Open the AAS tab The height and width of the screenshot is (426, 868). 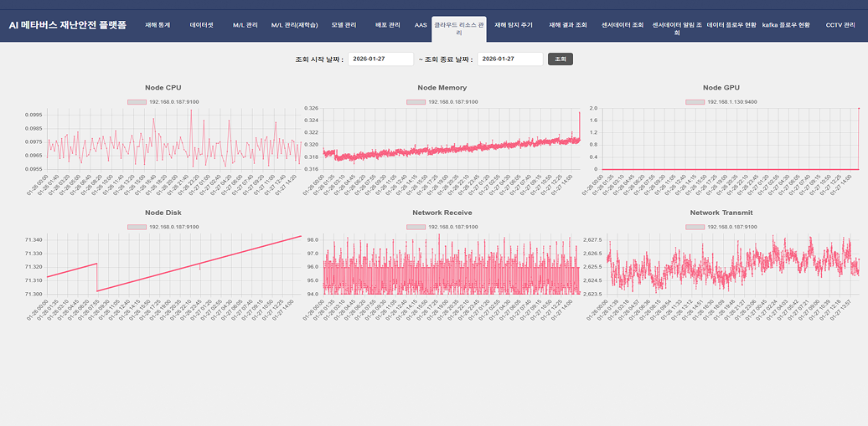click(421, 25)
